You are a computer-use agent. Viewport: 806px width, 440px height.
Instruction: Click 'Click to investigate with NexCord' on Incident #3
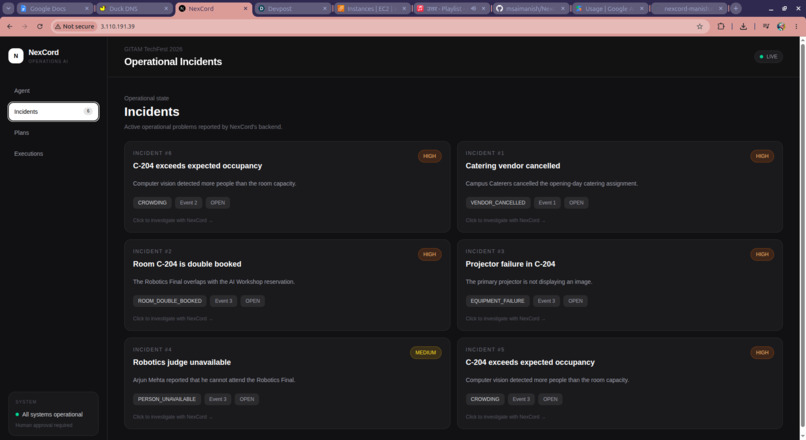click(x=505, y=319)
